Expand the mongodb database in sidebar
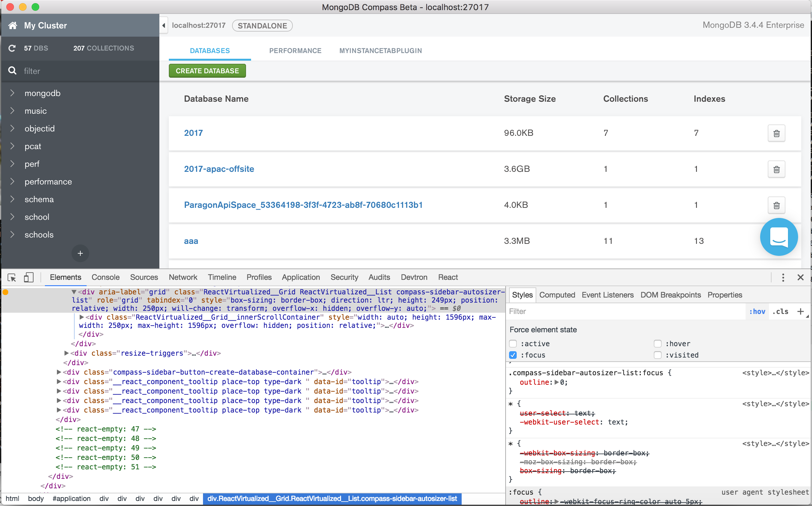The height and width of the screenshot is (506, 812). [12, 93]
